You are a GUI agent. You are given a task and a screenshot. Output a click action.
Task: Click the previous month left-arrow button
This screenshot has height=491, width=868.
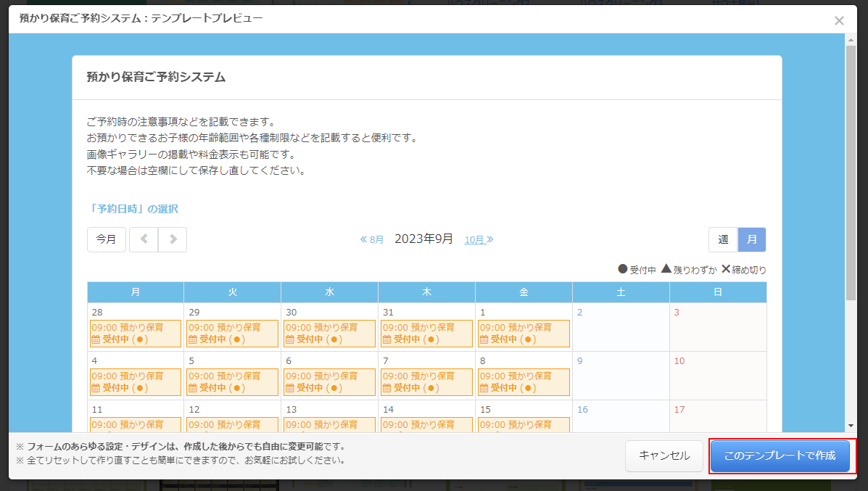pyautogui.click(x=144, y=239)
